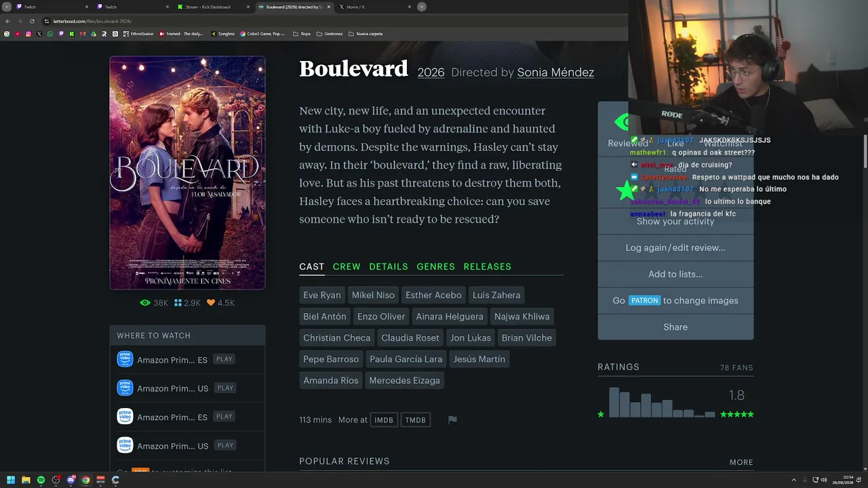This screenshot has width=868, height=488.
Task: View the 38K watched count
Action: (154, 303)
